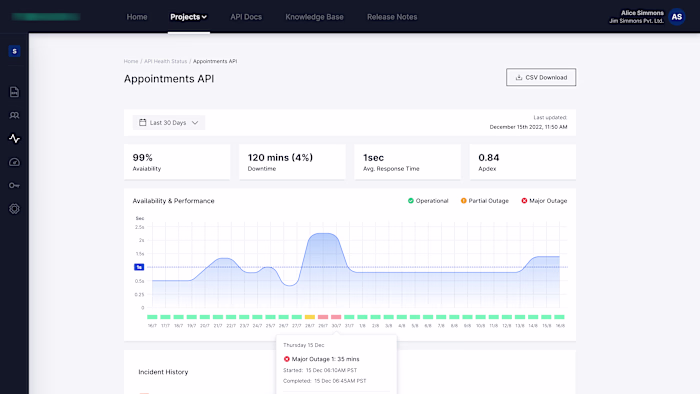Click the download icon in CSV button

(x=519, y=77)
